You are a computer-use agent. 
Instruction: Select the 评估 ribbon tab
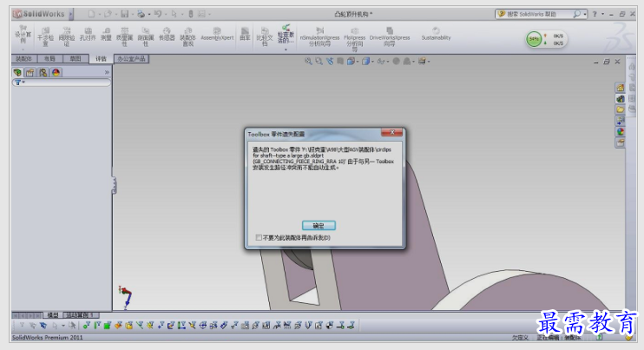click(x=101, y=59)
